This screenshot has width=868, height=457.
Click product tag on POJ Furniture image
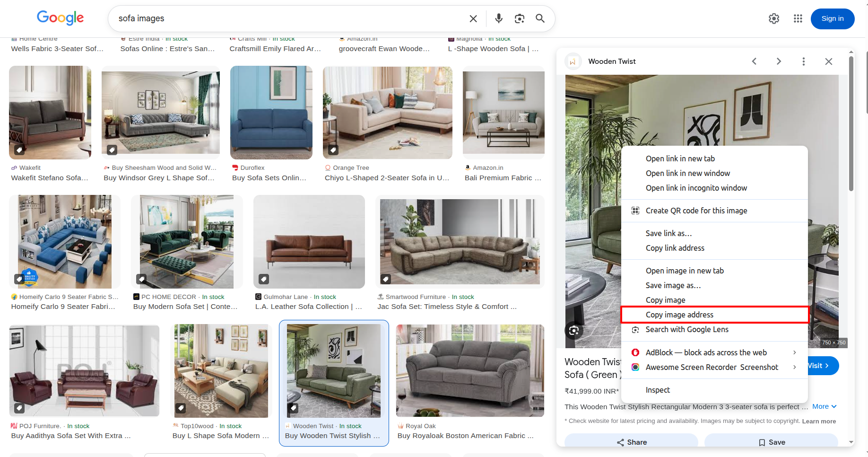[19, 408]
